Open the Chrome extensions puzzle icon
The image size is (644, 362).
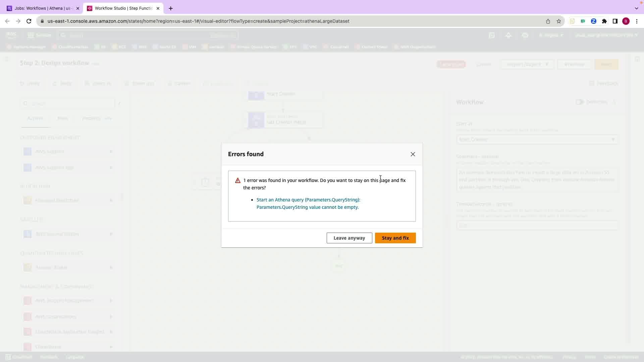pyautogui.click(x=604, y=21)
